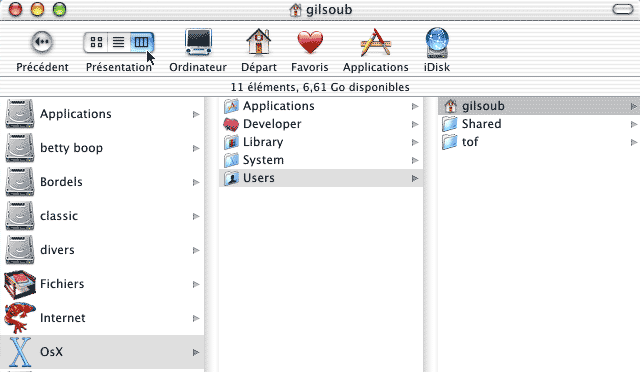Screen dimensions: 640x372
Task: Open the Ordinateur toolbar icon
Action: point(198,42)
